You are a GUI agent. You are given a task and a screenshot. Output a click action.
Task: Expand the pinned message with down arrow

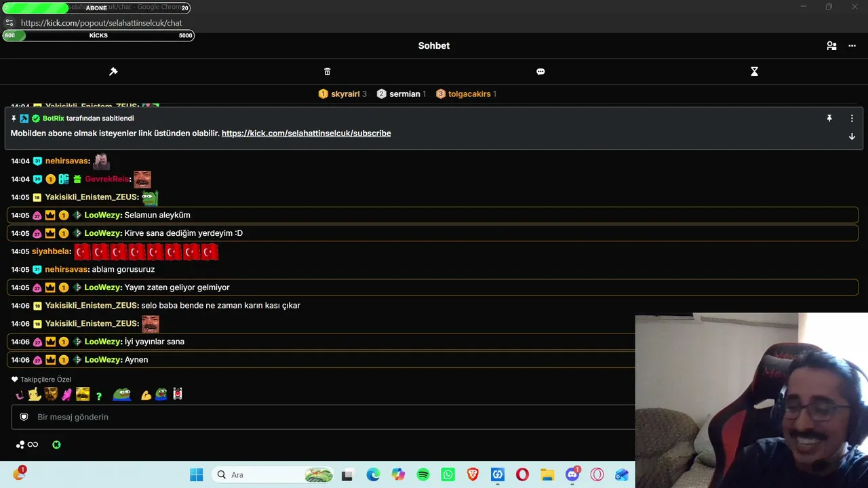pos(852,136)
